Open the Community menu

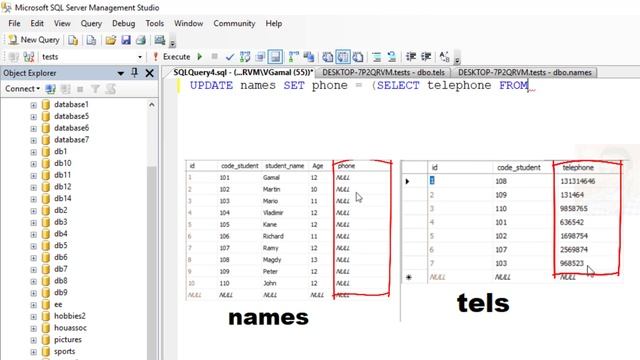click(x=234, y=23)
